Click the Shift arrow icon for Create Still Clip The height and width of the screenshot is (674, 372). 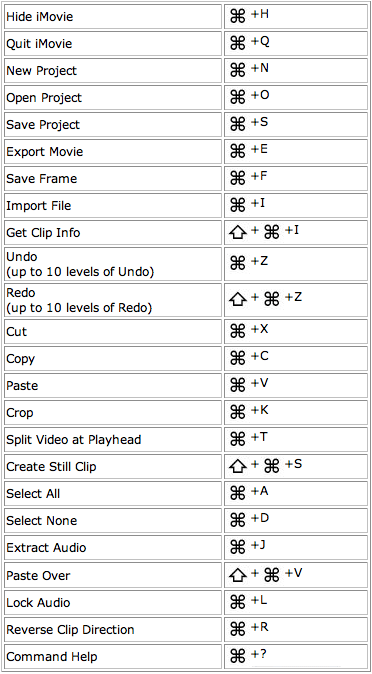coord(237,466)
